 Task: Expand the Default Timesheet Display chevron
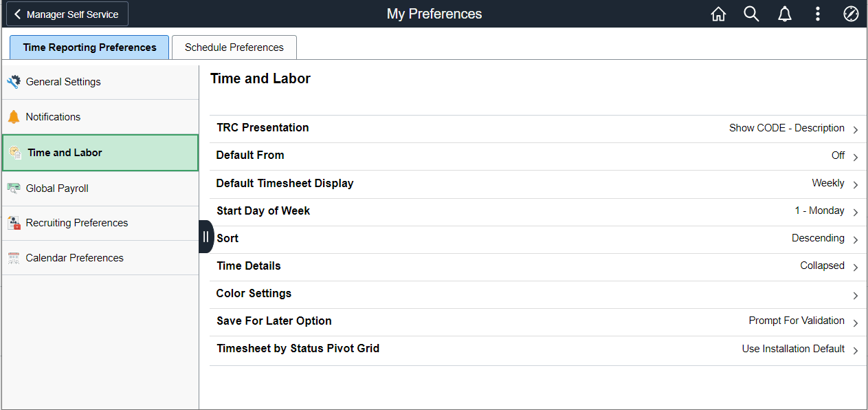coord(856,184)
